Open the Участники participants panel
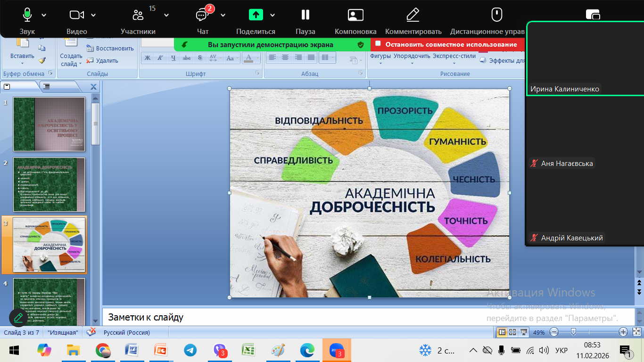This screenshot has height=362, width=644. point(138,15)
